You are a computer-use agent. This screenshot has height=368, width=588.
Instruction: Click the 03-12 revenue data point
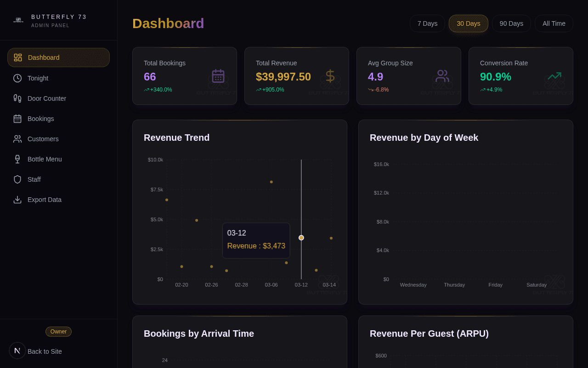[x=301, y=238]
